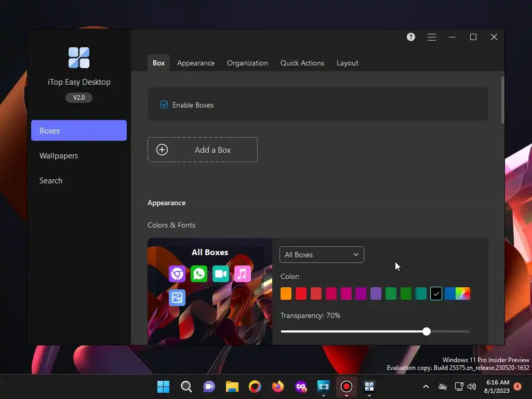Screen dimensions: 532x399
Task: Expand the All Boxes dropdown
Action: [x=322, y=255]
